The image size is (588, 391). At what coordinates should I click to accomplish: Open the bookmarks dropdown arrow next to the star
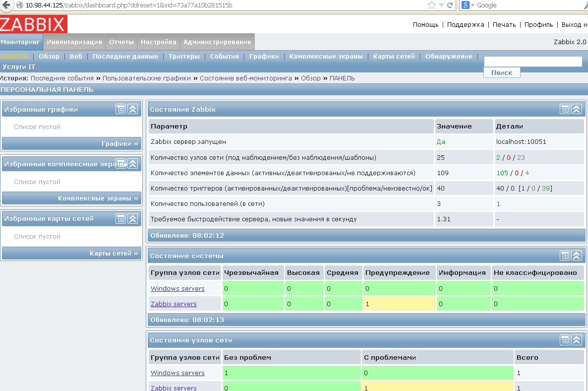click(440, 5)
